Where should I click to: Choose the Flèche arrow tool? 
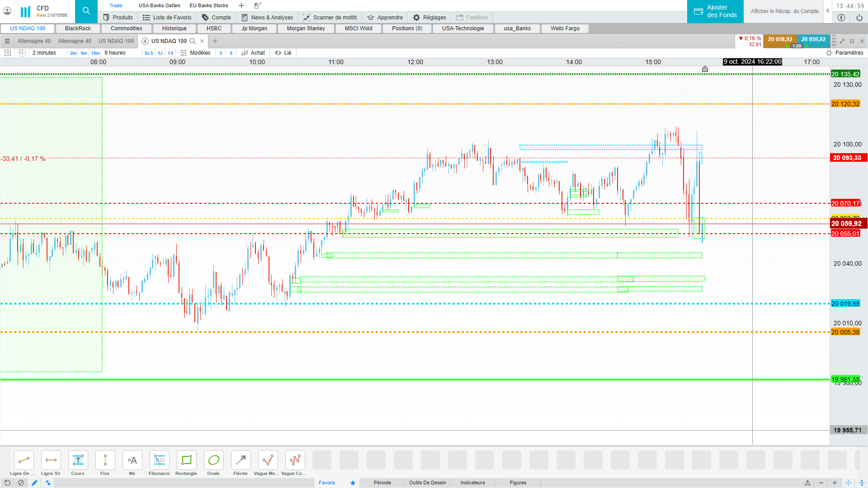[241, 460]
